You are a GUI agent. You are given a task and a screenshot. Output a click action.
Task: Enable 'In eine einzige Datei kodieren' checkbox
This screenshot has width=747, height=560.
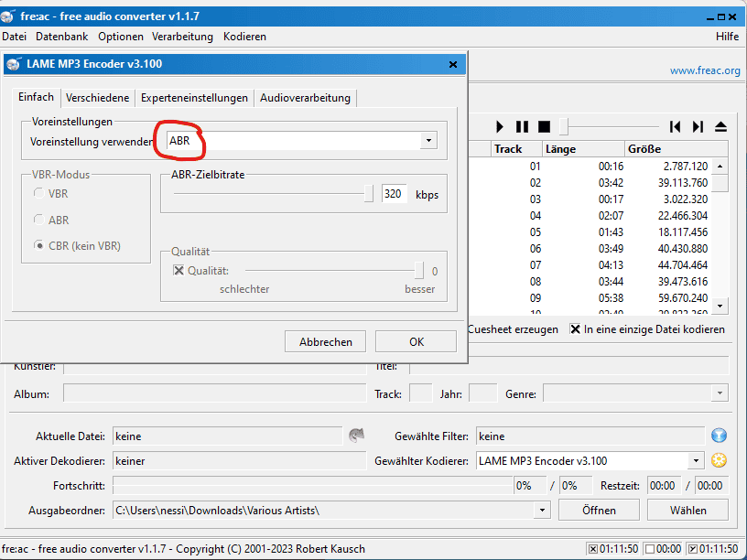tap(576, 329)
